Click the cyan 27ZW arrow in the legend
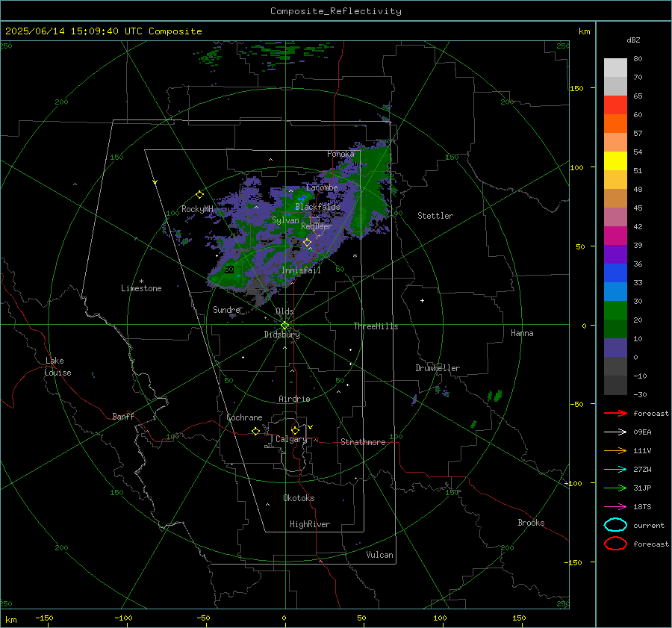This screenshot has height=628, width=672. click(x=615, y=469)
